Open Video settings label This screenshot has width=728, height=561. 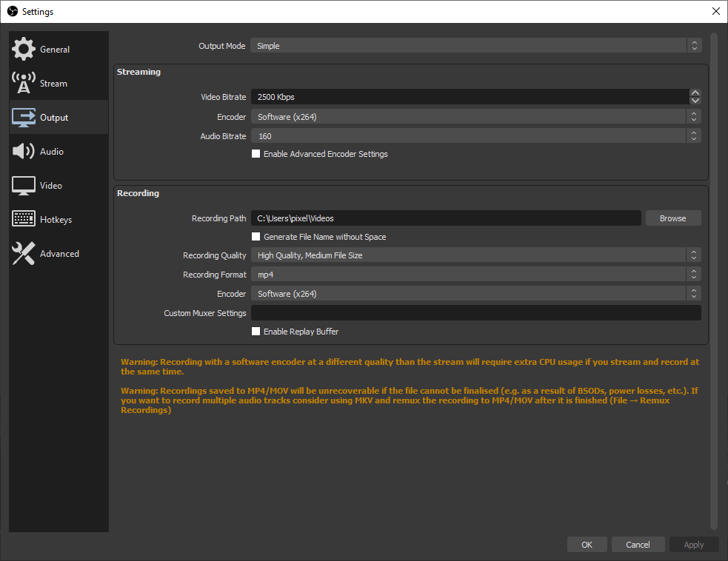coord(50,186)
